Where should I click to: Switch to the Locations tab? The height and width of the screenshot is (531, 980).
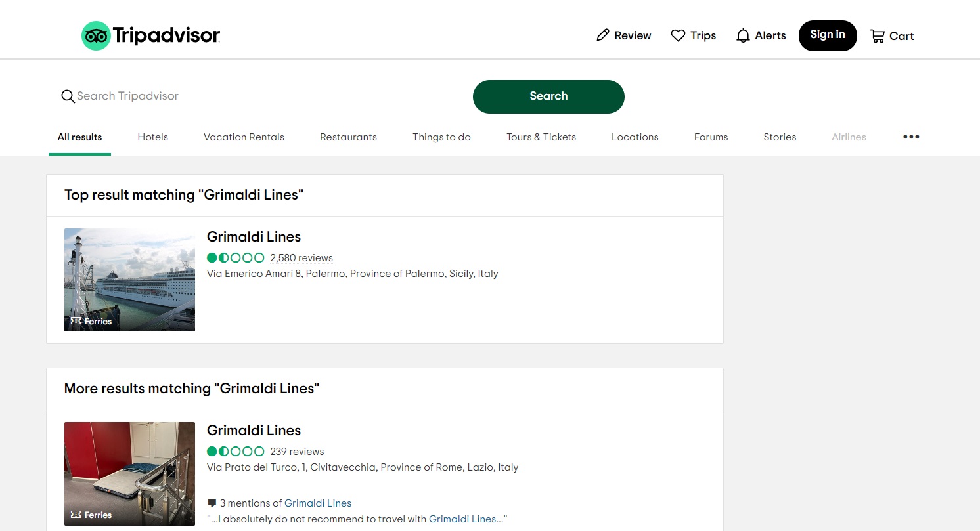[x=635, y=137]
